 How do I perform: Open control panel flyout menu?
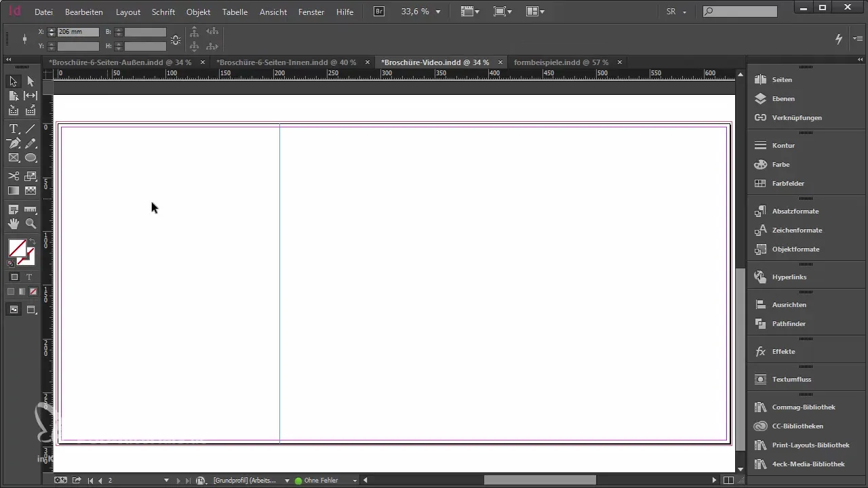point(858,39)
